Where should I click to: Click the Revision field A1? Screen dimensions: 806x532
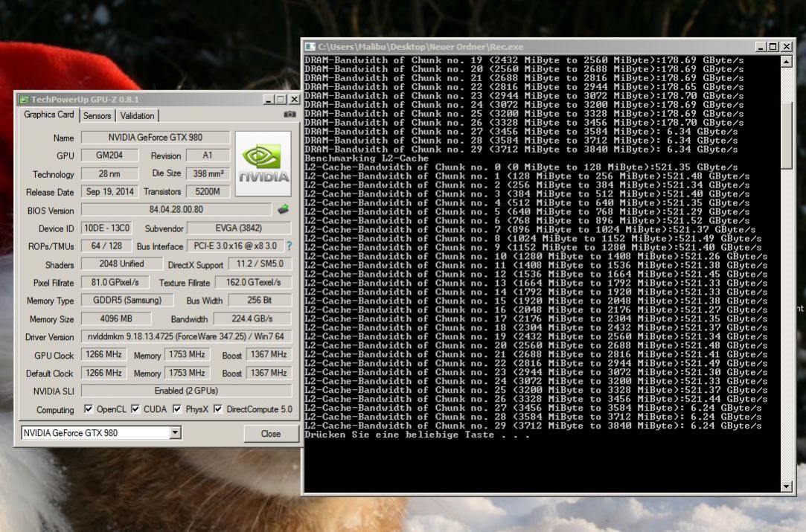pyautogui.click(x=208, y=156)
